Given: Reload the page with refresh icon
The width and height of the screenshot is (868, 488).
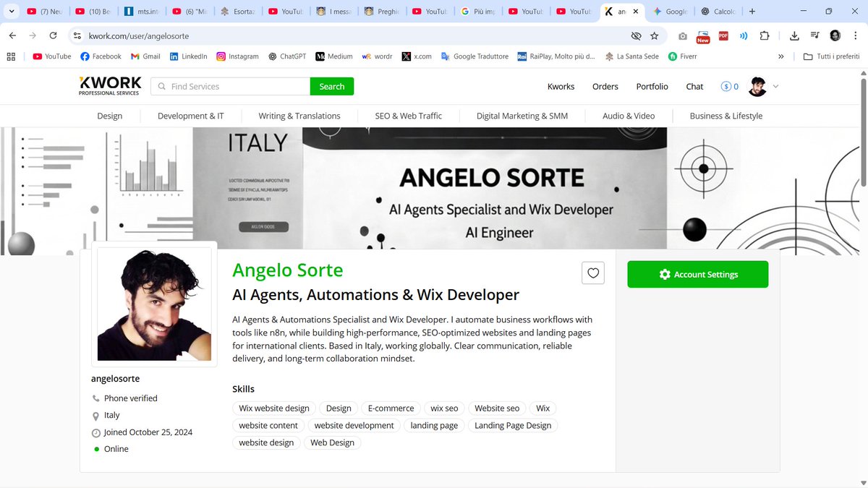Looking at the screenshot, I should click(53, 35).
